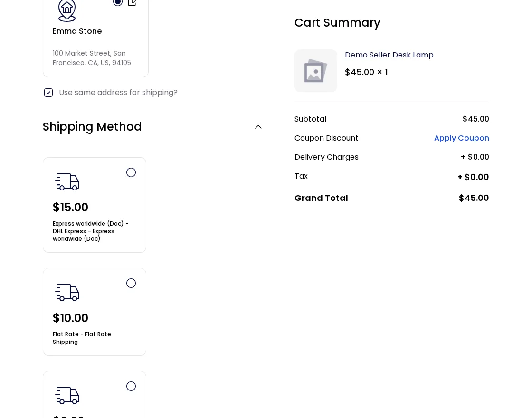The width and height of the screenshot is (532, 418).
Task: Click truck icon on the bottom shipping card
Action: coord(67,396)
